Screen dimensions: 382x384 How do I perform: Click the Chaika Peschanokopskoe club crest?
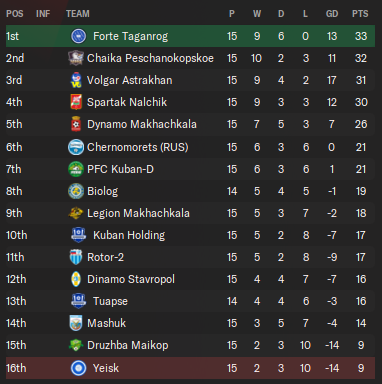pos(76,58)
